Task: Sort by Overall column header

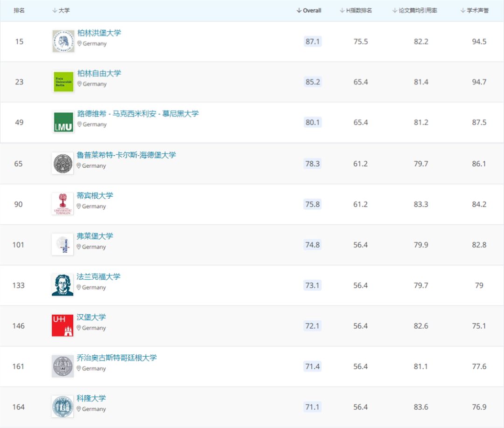Action: [x=309, y=10]
